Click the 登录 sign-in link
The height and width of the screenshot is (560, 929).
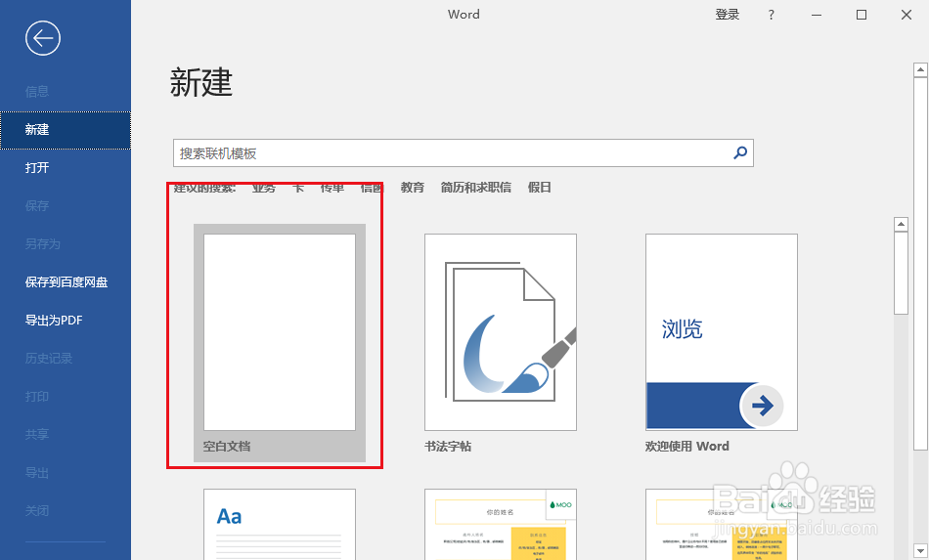click(727, 15)
